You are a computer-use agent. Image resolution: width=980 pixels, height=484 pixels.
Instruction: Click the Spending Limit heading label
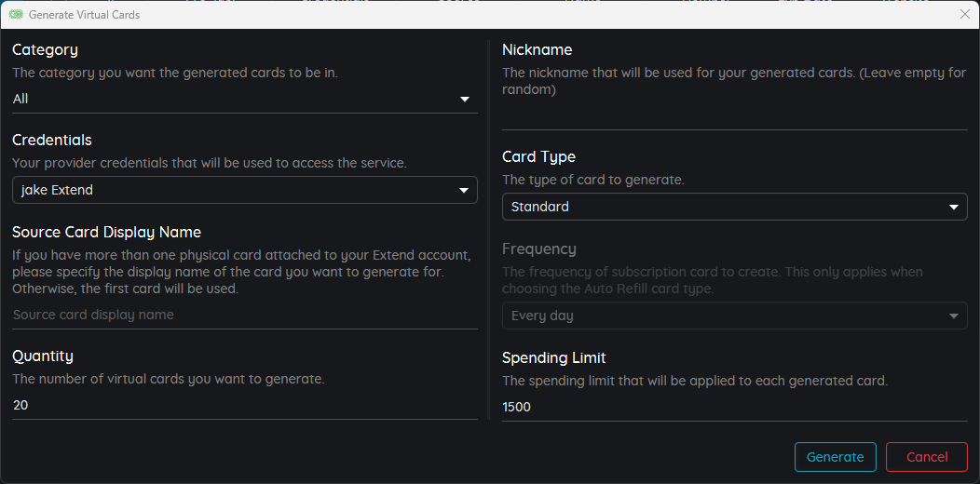553,358
